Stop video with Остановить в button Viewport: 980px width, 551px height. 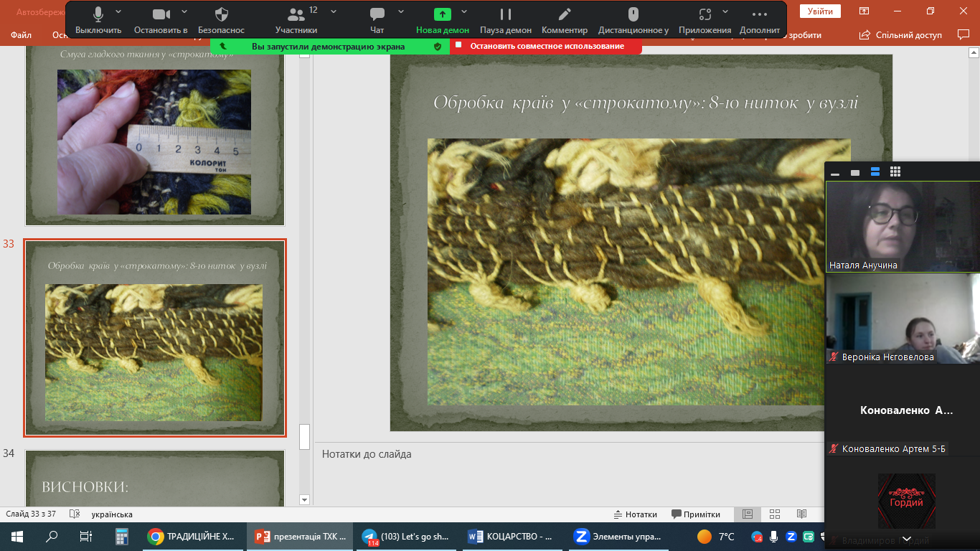161,21
